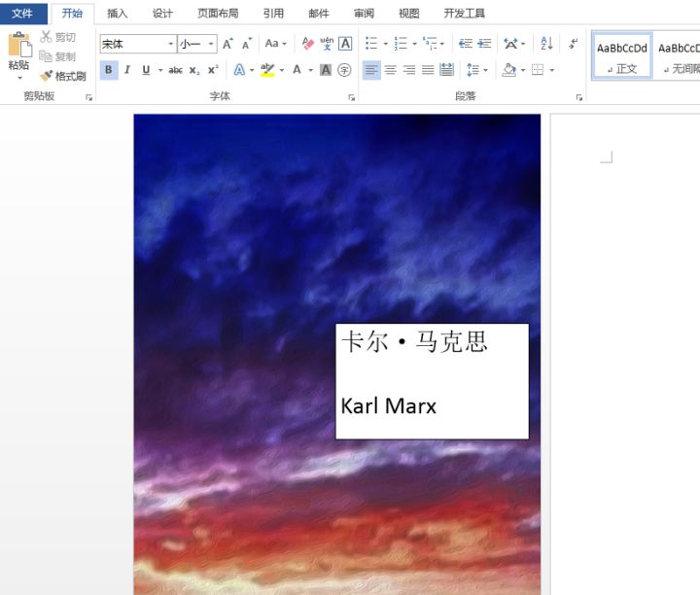
Task: Switch to the View (视图) tab
Action: [409, 14]
